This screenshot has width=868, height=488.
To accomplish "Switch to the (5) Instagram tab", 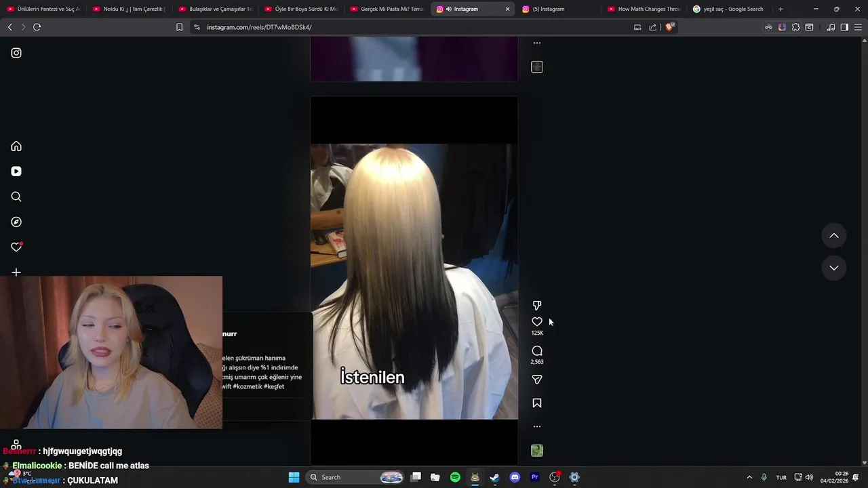I will (557, 9).
